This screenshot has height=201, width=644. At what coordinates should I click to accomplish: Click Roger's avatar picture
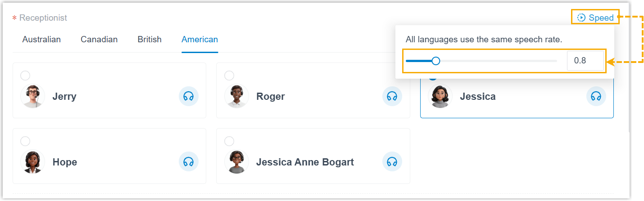(x=236, y=96)
